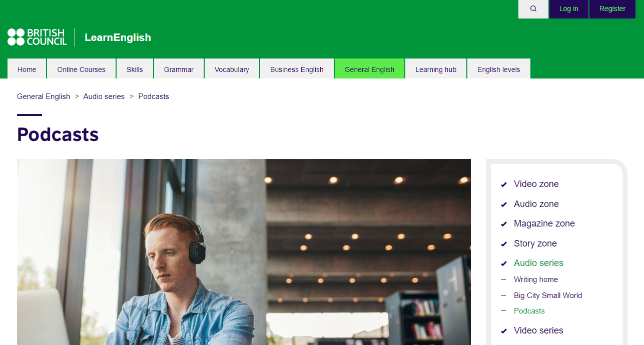Click the checkmark beside Video zone

pos(504,185)
